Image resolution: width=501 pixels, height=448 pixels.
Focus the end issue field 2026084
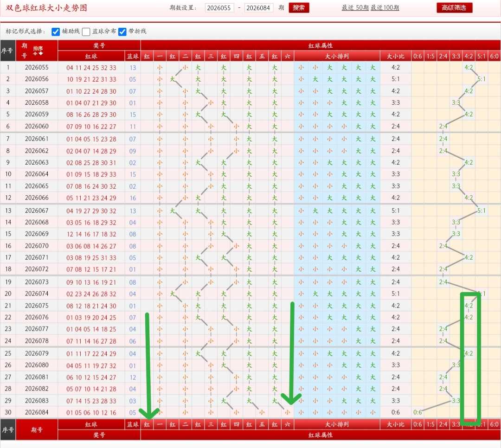click(258, 8)
